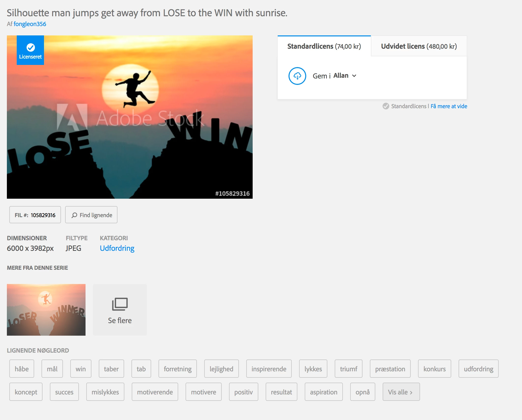
Task: Click the FIL # 105829316 field
Action: 35,215
